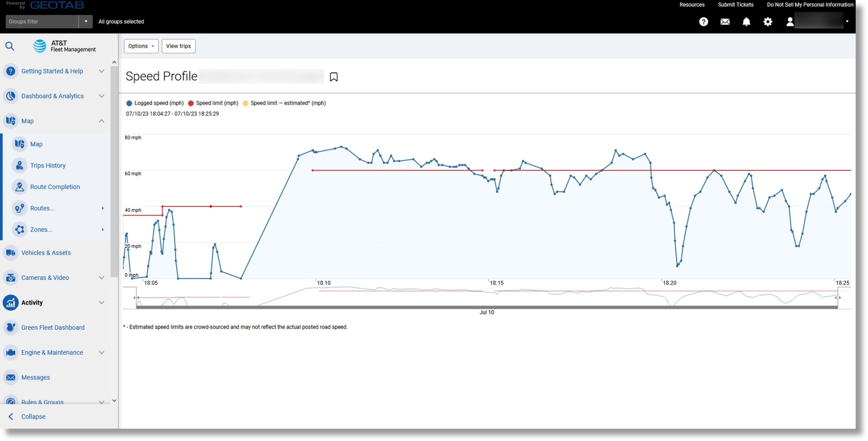868x441 pixels.
Task: Bookmark the Speed Profile page
Action: click(334, 77)
